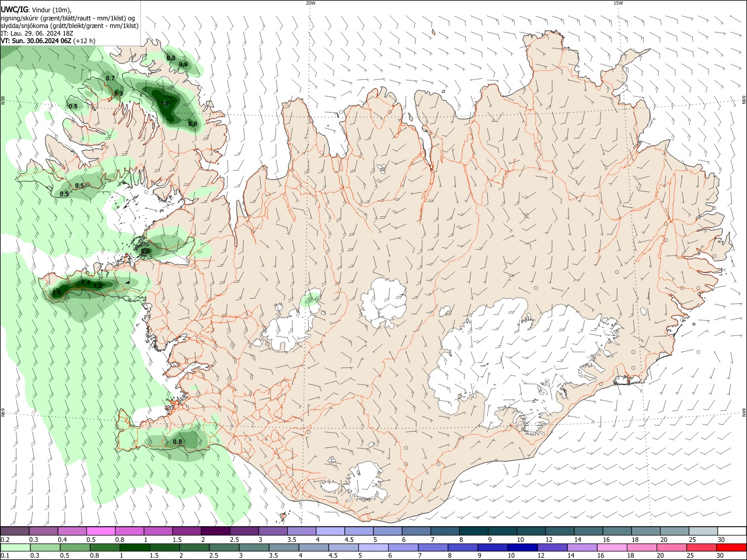Screen dimensions: 747x560
Task: Click the 'UWC/IG' chart title text
Action: coord(15,9)
